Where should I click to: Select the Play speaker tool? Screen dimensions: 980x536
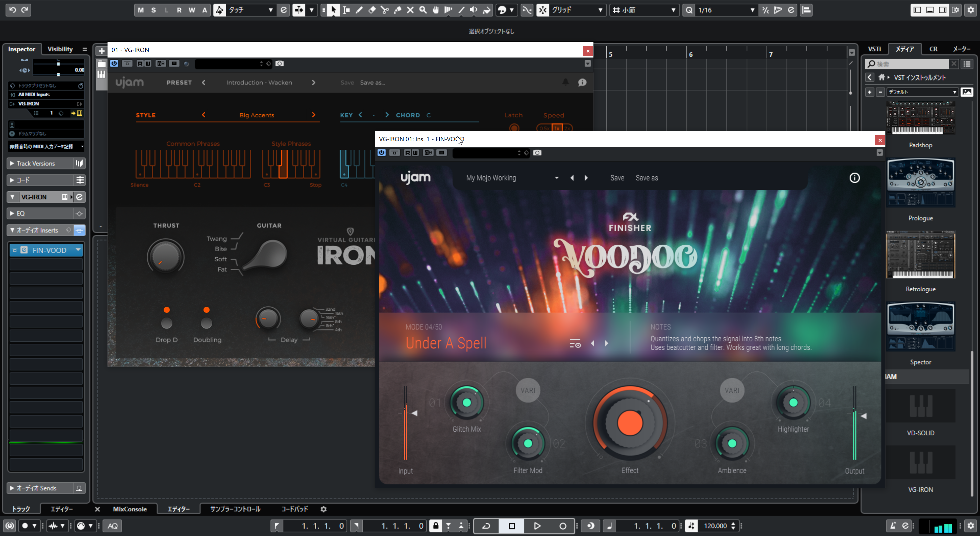[474, 10]
